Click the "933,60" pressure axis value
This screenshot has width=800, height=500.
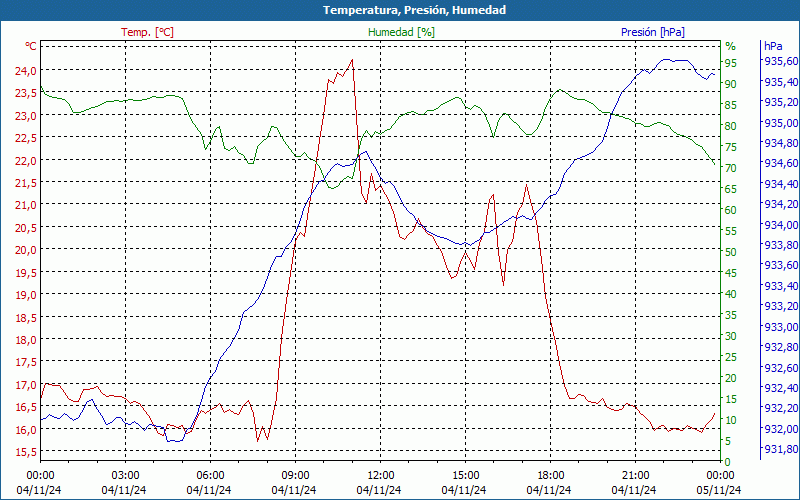pos(781,265)
